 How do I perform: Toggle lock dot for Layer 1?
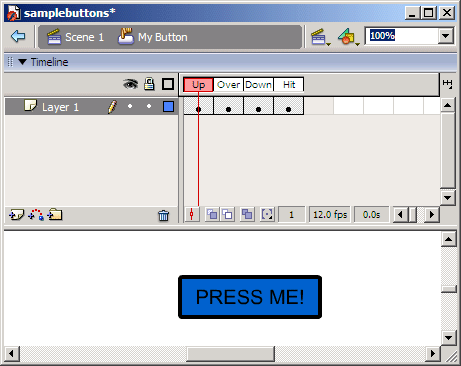149,106
